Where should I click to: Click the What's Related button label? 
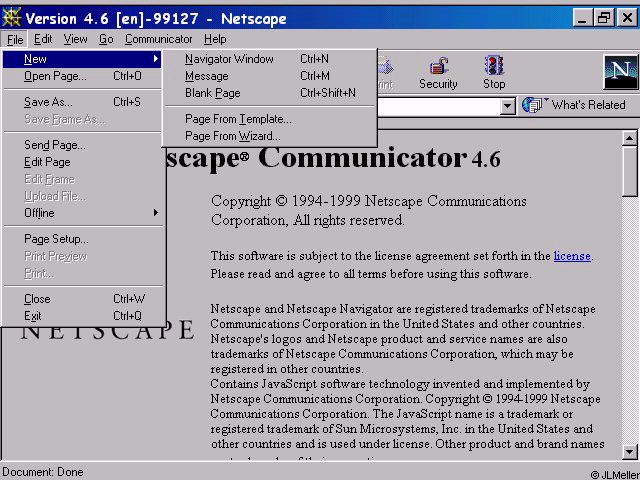click(x=588, y=105)
